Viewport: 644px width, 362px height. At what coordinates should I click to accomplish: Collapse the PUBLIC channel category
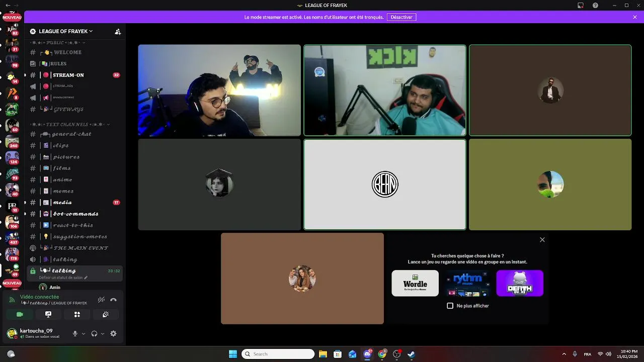click(57, 43)
